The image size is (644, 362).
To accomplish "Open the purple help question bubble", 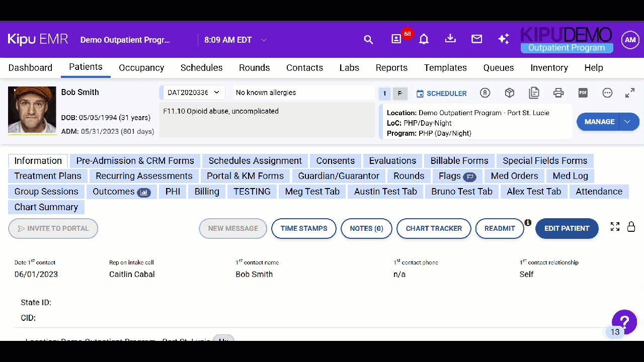I will tap(624, 322).
